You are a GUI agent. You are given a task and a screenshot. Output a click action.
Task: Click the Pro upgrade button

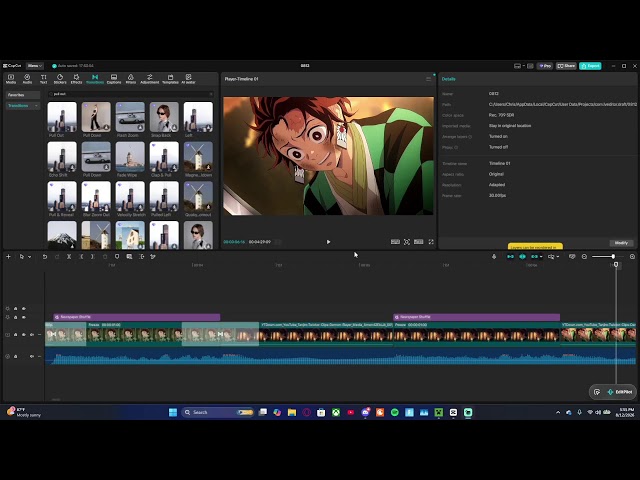545,66
